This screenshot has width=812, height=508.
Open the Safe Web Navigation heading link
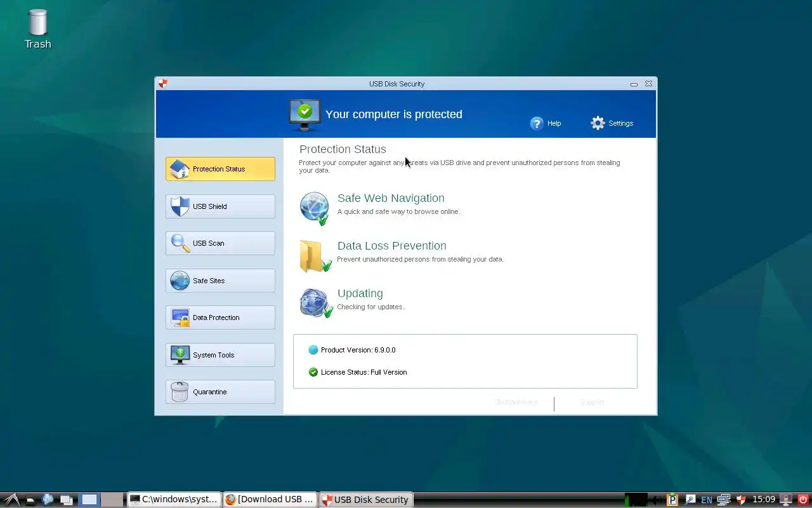[391, 198]
